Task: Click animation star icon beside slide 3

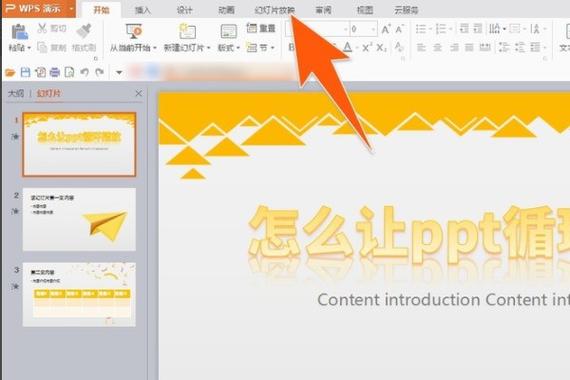Action: click(15, 287)
